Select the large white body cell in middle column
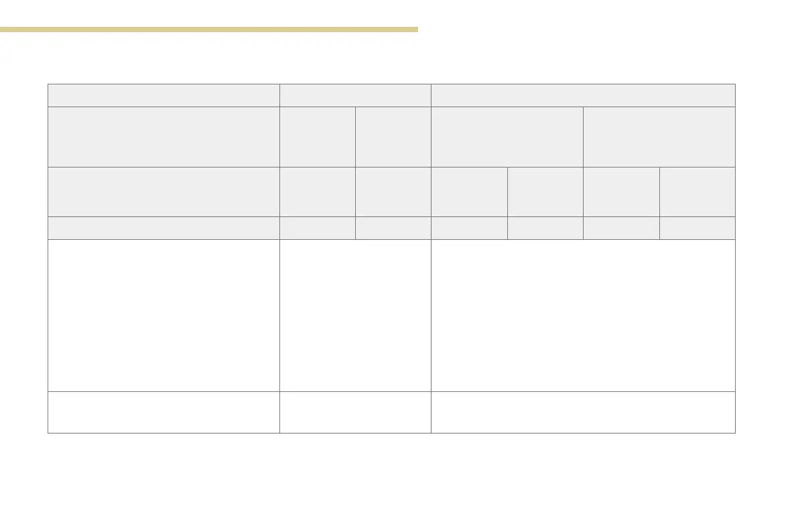 (355, 315)
